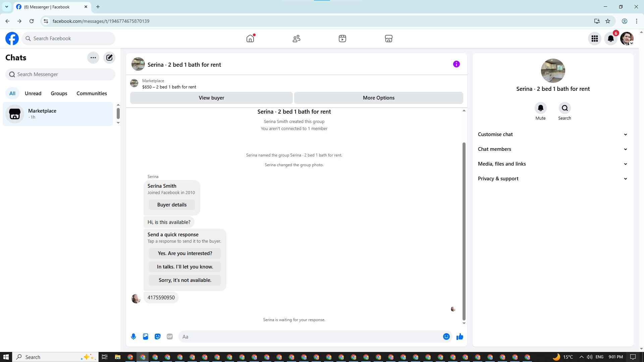This screenshot has width=644, height=362.
Task: Open Facebook Marketplace from top navigation
Action: (x=388, y=39)
